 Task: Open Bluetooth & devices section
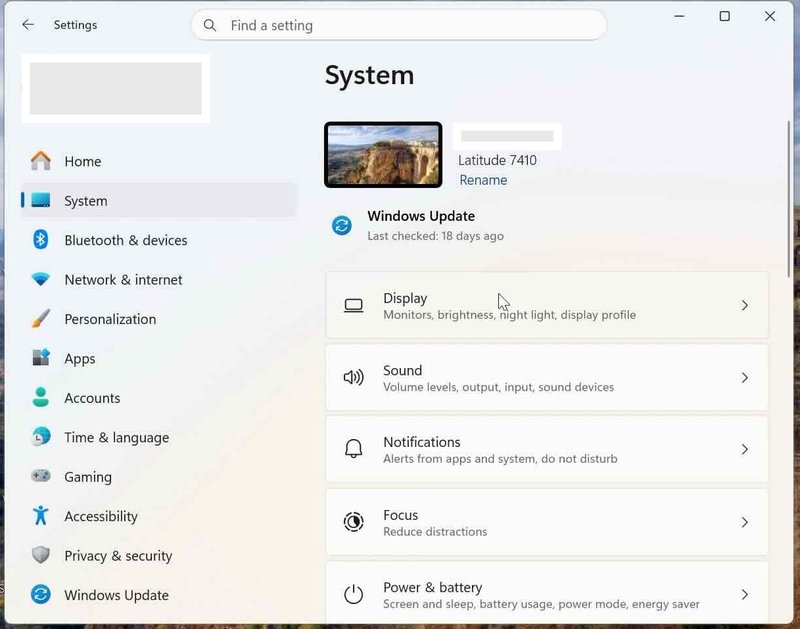click(126, 240)
